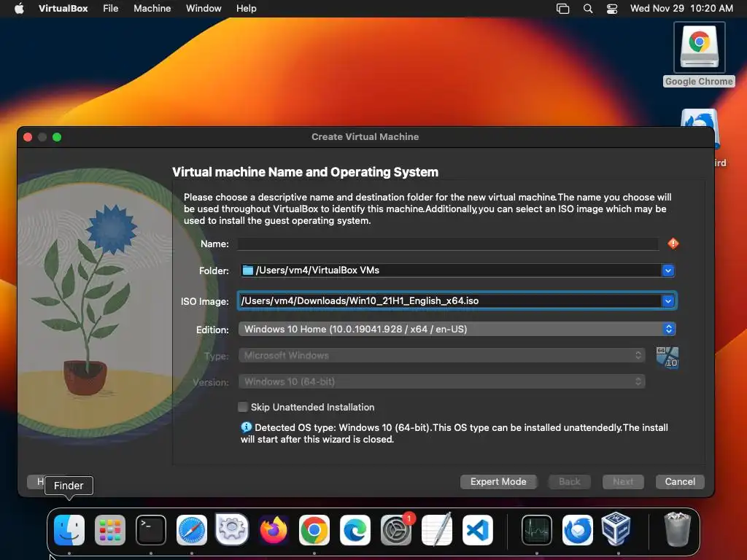Open TextEdit from the dock
This screenshot has height=560, width=747.
[x=437, y=529]
